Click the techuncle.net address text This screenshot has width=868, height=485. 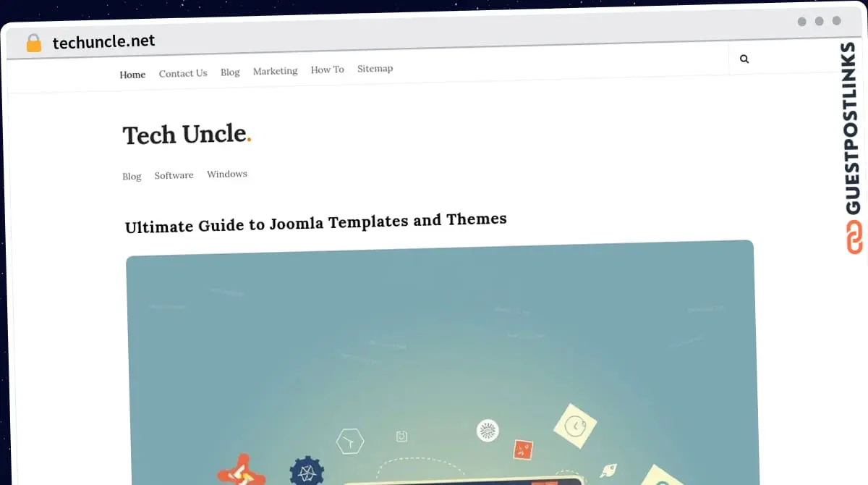point(103,42)
